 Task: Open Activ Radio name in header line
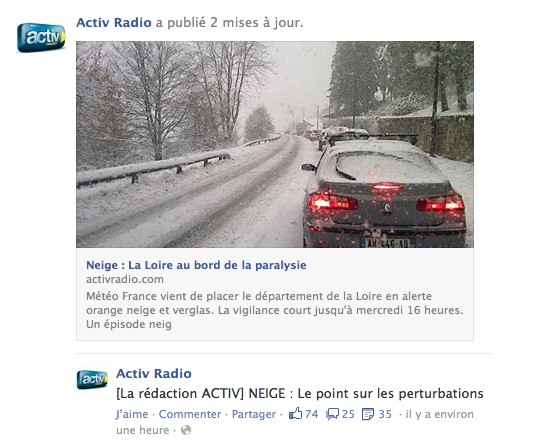click(114, 23)
